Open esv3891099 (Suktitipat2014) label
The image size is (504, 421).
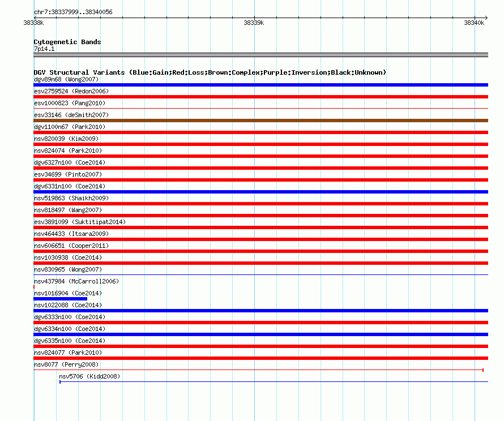(x=80, y=222)
